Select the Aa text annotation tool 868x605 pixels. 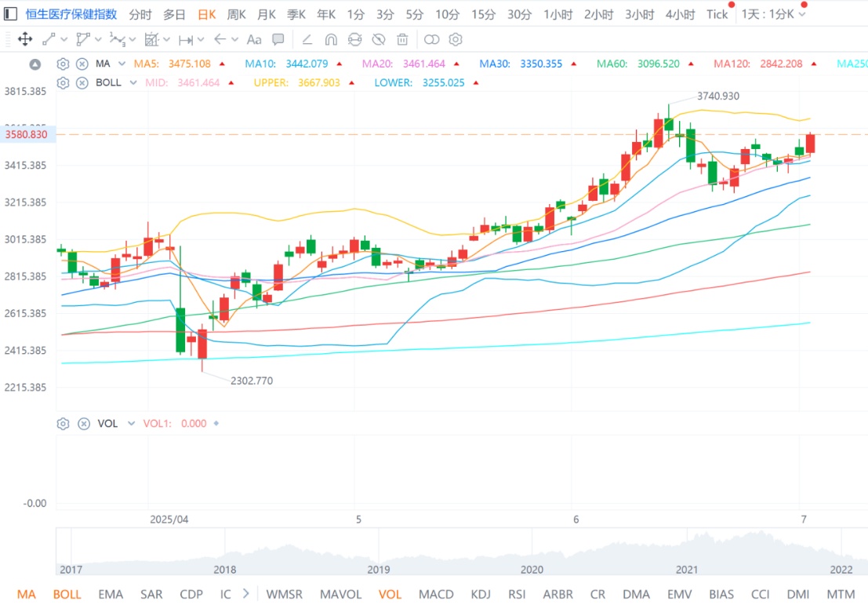(x=254, y=39)
